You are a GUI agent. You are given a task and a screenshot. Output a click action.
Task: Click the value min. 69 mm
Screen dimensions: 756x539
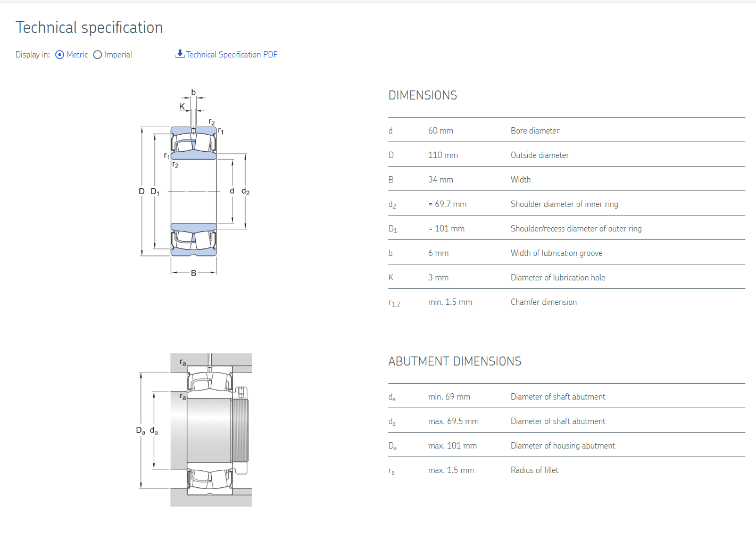(x=449, y=397)
